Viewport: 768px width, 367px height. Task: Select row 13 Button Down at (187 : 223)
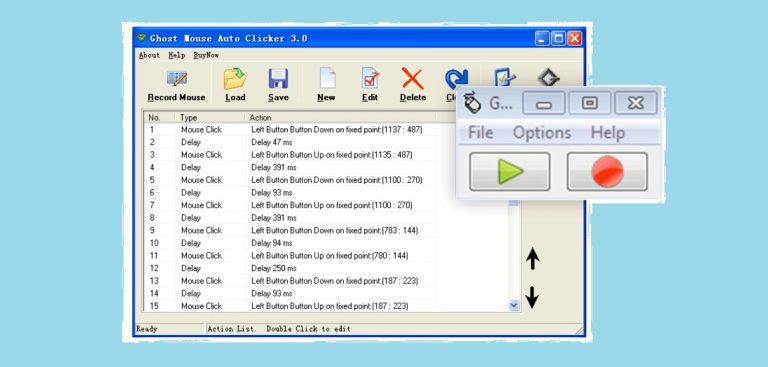coord(290,281)
